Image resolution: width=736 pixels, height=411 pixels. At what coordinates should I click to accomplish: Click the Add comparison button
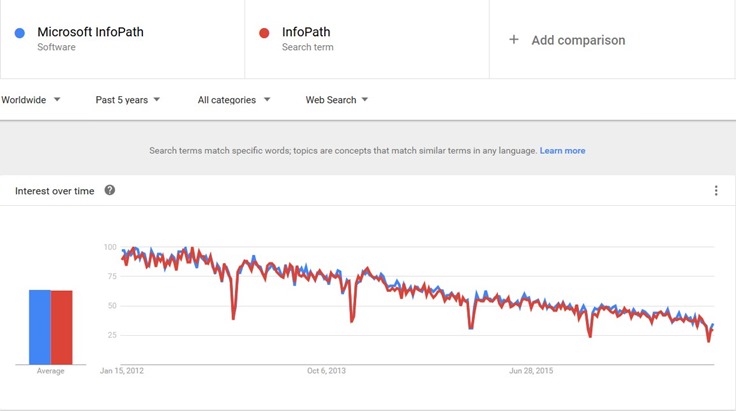567,40
